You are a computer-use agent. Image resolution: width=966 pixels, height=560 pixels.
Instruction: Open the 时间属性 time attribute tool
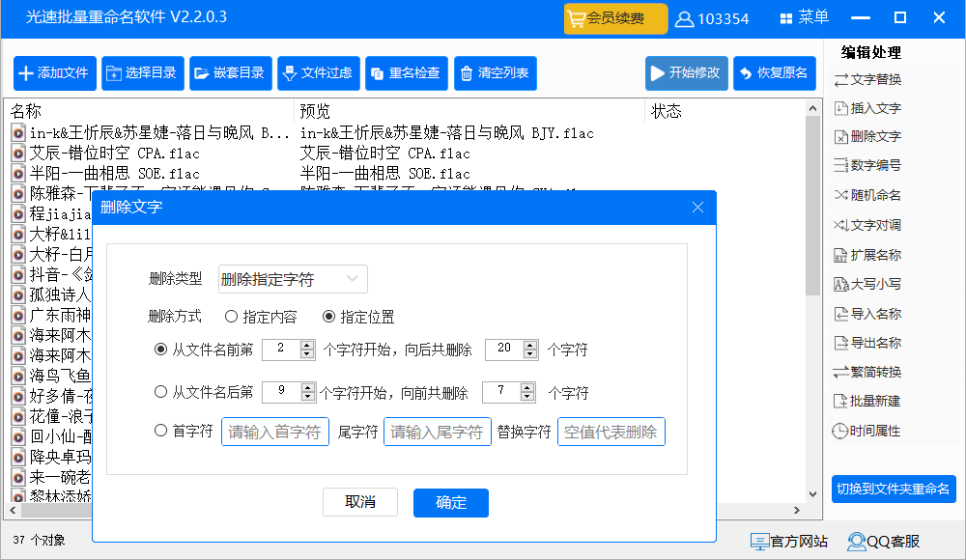[867, 432]
